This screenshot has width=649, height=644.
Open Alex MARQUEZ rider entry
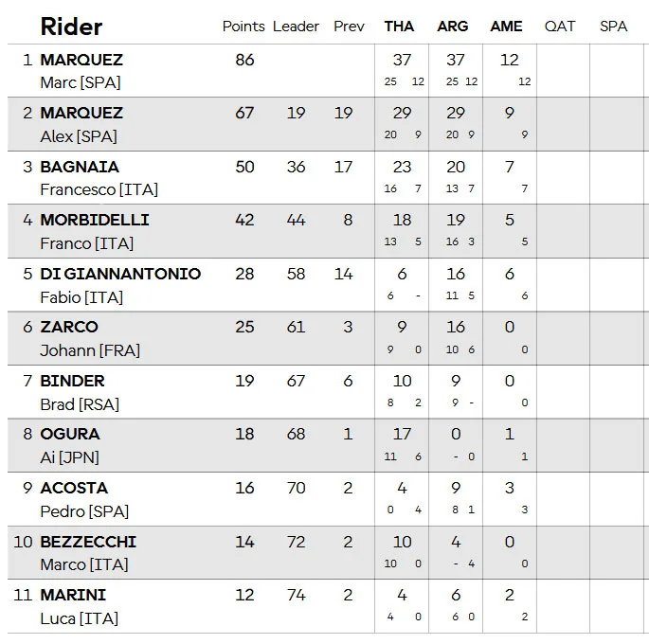click(81, 124)
